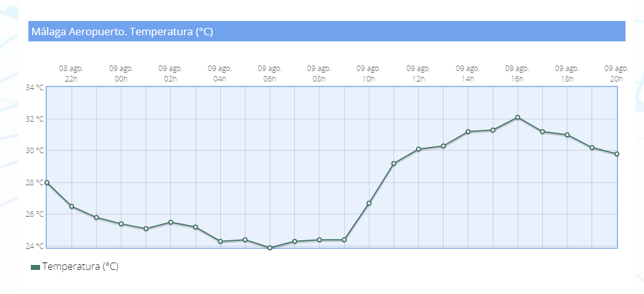Click the data point at 09 ago. 14h

(468, 132)
